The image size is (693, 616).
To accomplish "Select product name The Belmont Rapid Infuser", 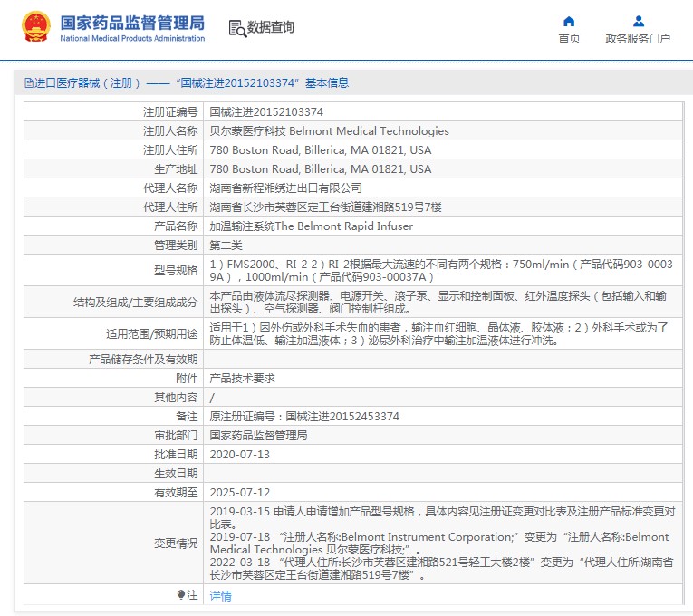I will pyautogui.click(x=344, y=226).
